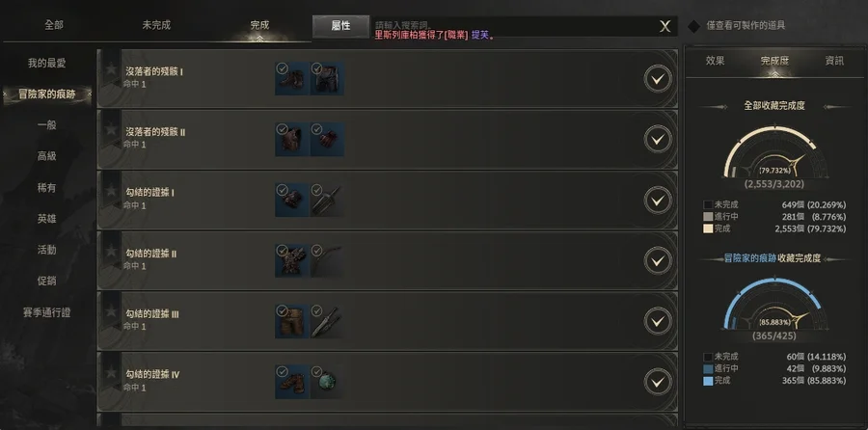Click the dagger icon in 勾結的證據 III
The width and height of the screenshot is (868, 430).
(327, 321)
